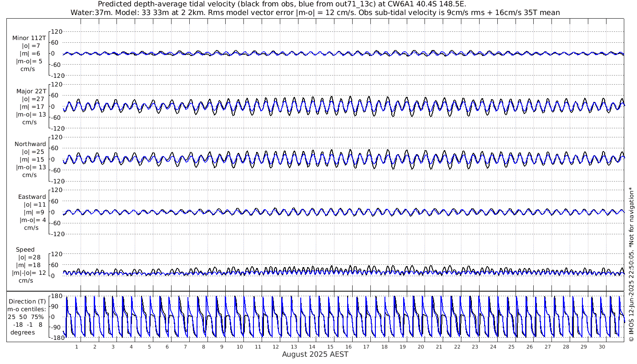Click the 'm-o centiles:' label
The width and height of the screenshot is (637, 364).
pyautogui.click(x=27, y=309)
